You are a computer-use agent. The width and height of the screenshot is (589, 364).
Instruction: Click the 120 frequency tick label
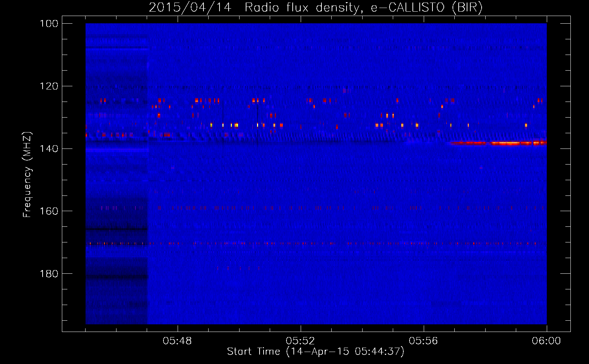tap(49, 86)
